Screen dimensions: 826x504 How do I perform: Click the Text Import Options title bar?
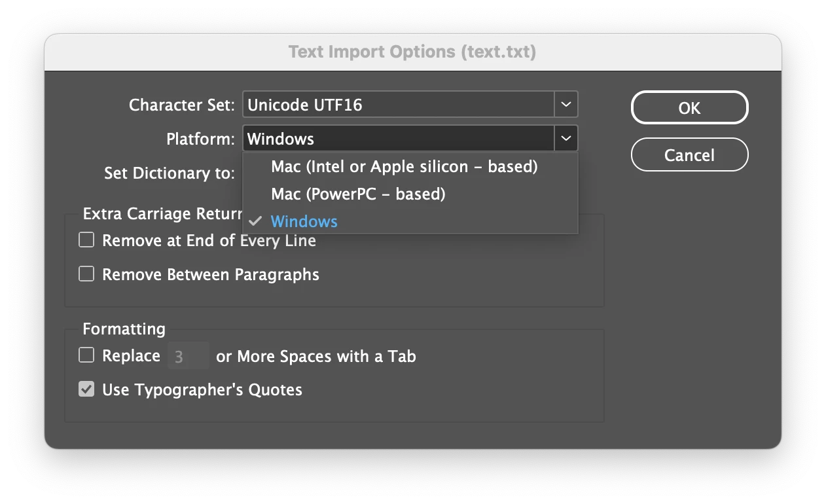click(412, 52)
